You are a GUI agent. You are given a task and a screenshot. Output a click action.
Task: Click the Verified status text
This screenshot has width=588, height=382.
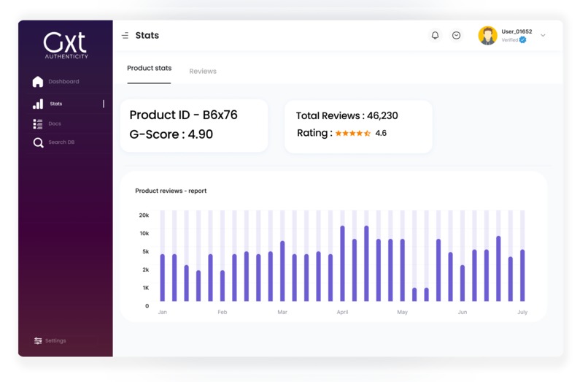510,40
